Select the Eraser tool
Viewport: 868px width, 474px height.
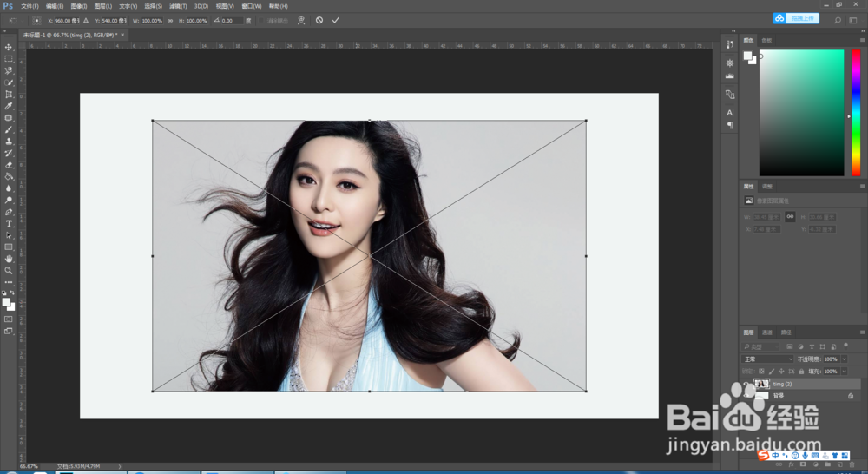coord(9,164)
